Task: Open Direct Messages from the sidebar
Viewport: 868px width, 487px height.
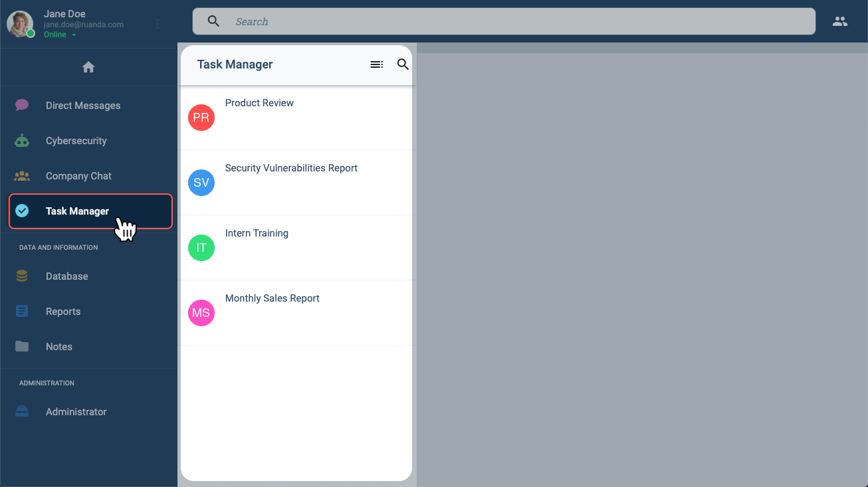Action: click(x=89, y=106)
